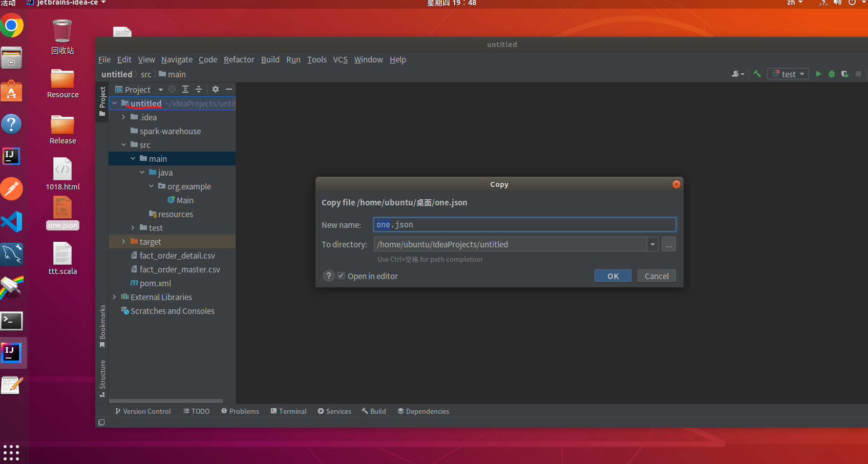Click the browse directory ellipsis button

pyautogui.click(x=669, y=244)
